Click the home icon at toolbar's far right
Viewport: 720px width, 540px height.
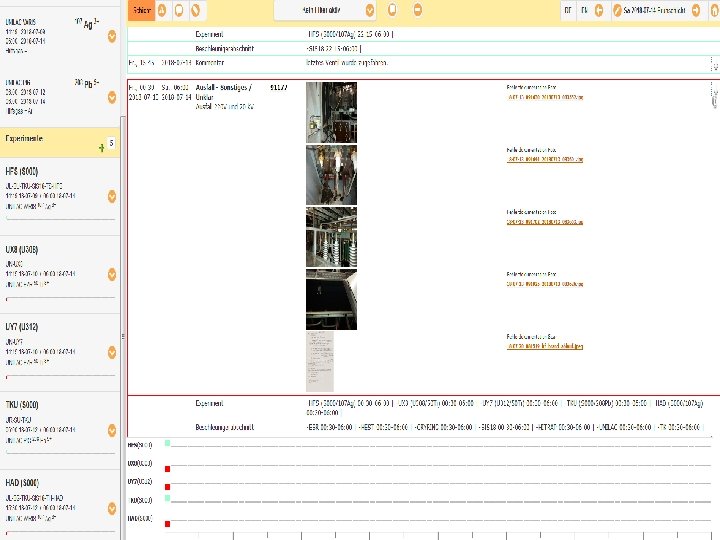(x=714, y=10)
